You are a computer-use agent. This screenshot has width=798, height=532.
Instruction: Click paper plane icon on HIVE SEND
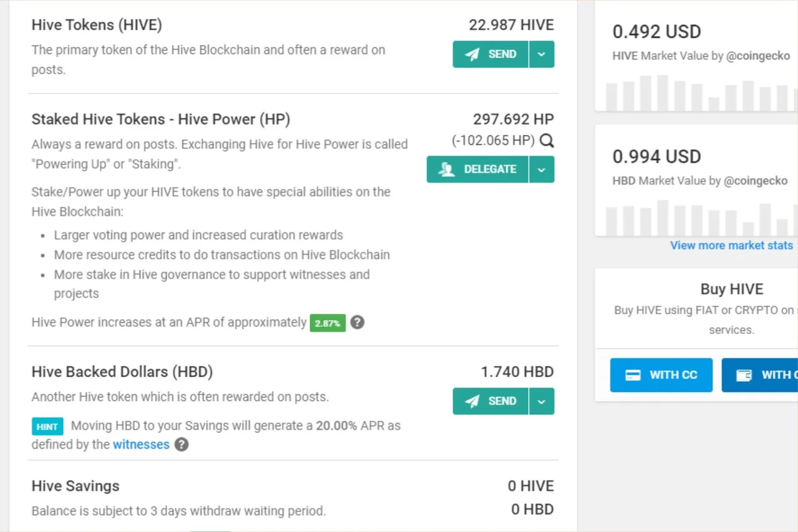point(473,54)
